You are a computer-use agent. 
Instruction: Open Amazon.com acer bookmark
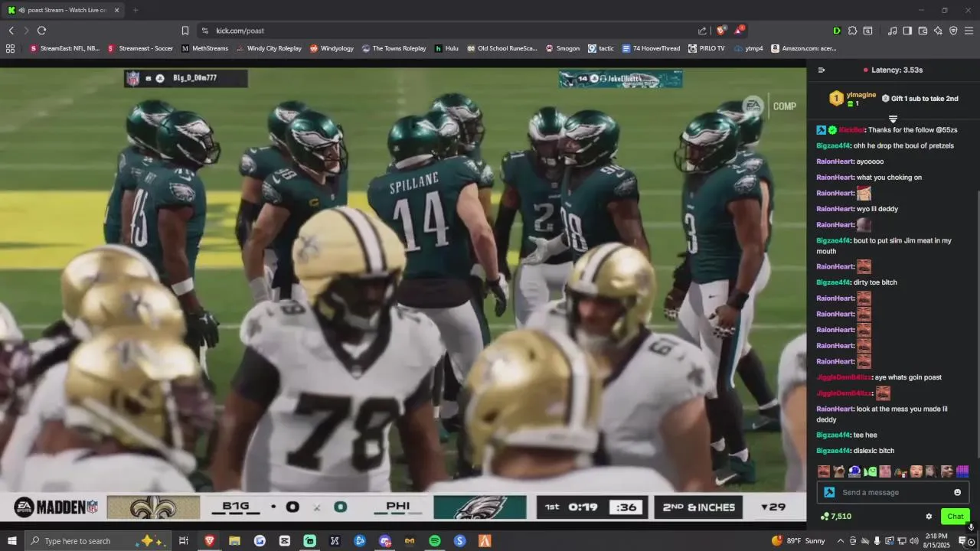(x=803, y=48)
